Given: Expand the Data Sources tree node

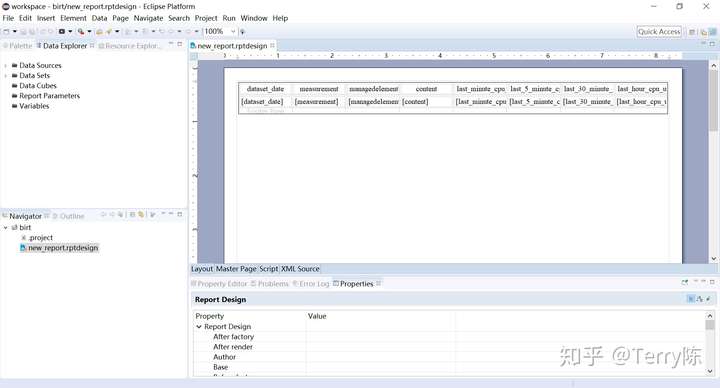Looking at the screenshot, I should pos(6,66).
